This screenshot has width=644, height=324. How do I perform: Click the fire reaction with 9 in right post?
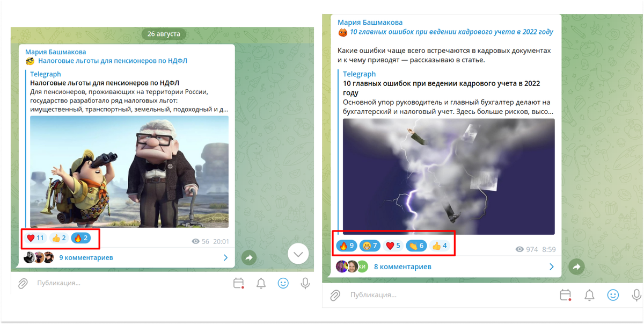(346, 246)
